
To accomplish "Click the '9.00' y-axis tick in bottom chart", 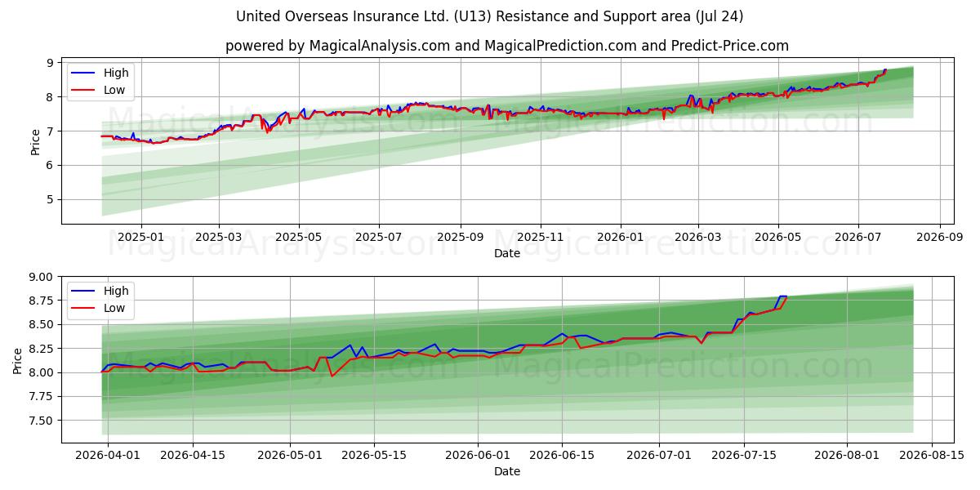I will [x=42, y=277].
